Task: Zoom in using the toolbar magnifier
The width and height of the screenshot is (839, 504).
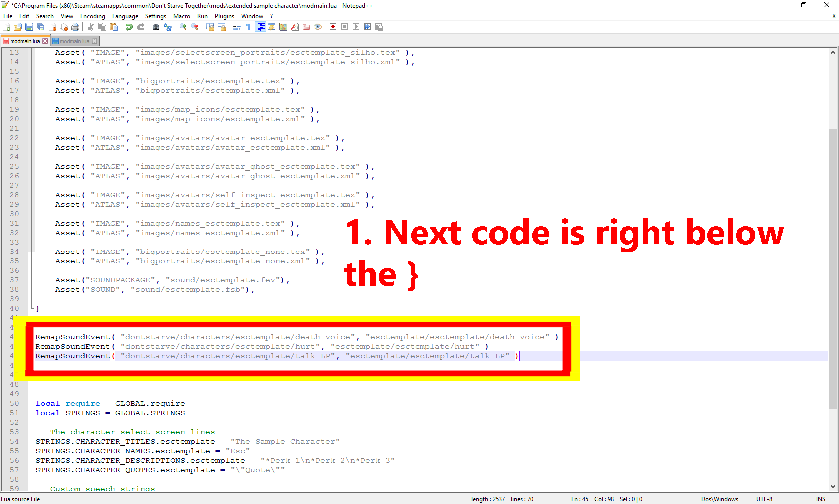Action: (x=183, y=27)
